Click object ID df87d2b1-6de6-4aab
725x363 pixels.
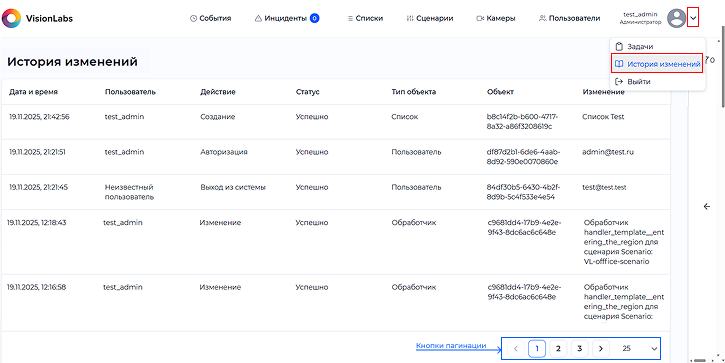(x=523, y=157)
